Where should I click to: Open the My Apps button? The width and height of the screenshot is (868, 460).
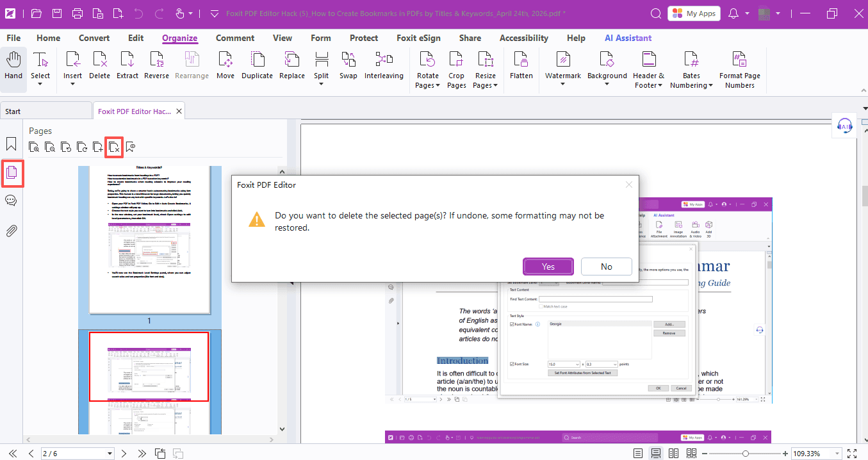693,13
